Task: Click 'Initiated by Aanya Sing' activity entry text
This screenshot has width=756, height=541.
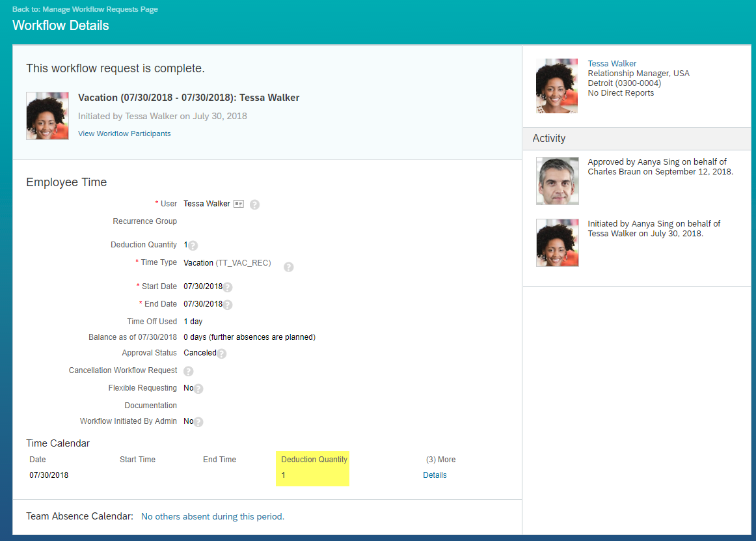Action: (654, 229)
